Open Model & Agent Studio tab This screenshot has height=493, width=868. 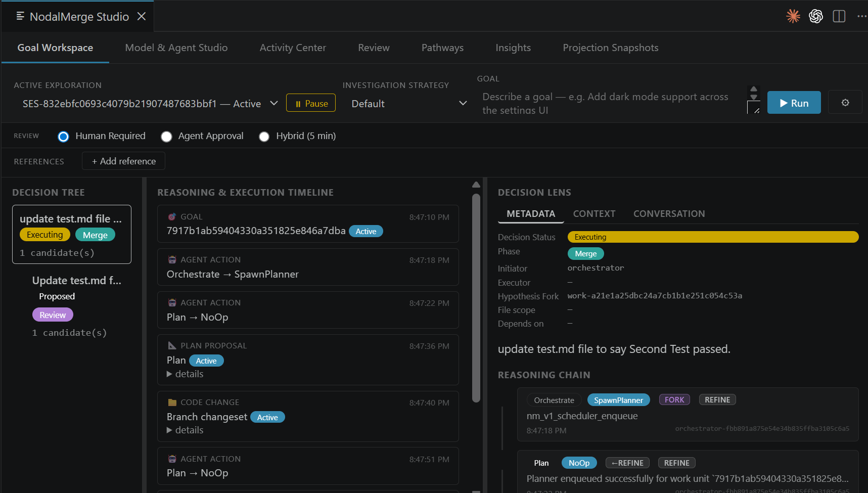(176, 48)
